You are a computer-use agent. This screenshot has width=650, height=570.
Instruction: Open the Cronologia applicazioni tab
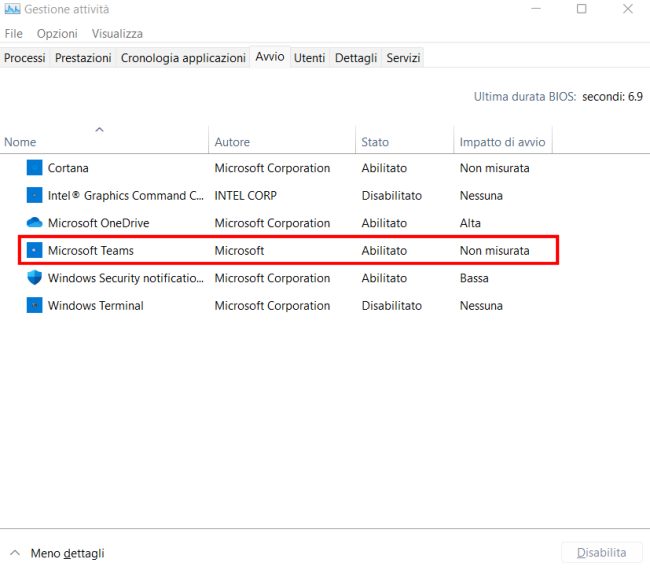pos(183,58)
